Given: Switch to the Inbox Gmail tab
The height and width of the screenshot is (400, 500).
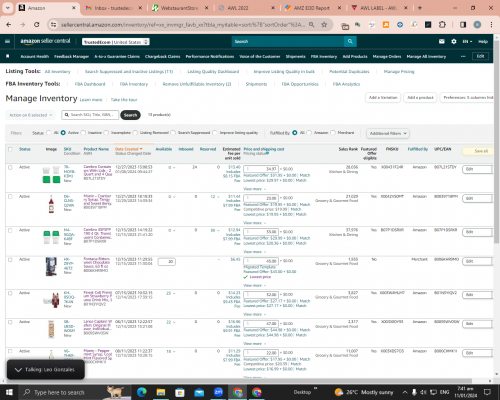Looking at the screenshot, I should tap(113, 8).
